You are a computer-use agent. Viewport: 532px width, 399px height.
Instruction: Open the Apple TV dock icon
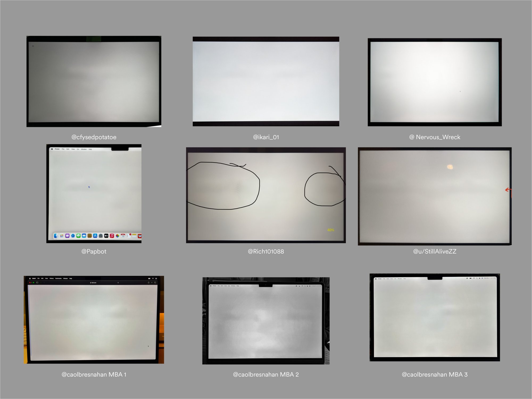point(106,236)
